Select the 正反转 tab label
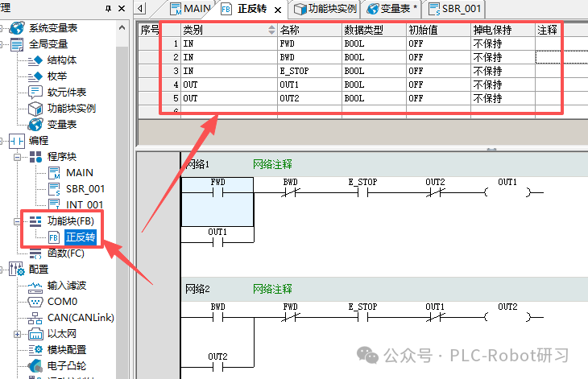588x379 pixels. [252, 9]
